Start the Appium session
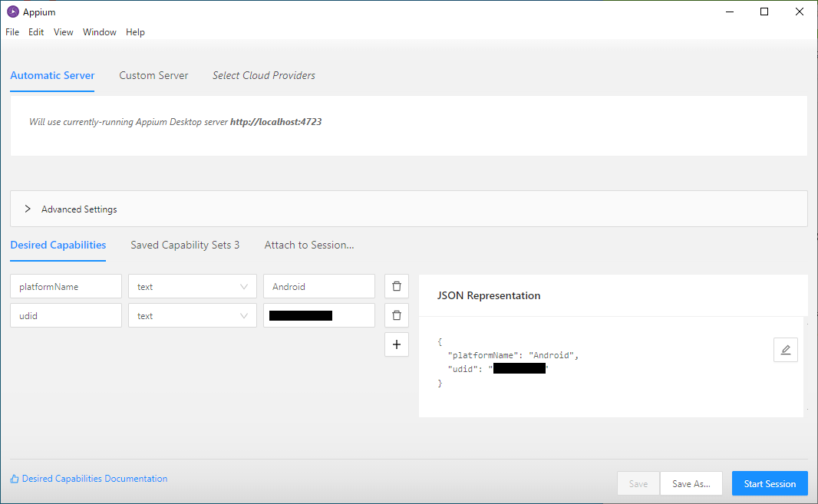The height and width of the screenshot is (504, 818). 770,483
